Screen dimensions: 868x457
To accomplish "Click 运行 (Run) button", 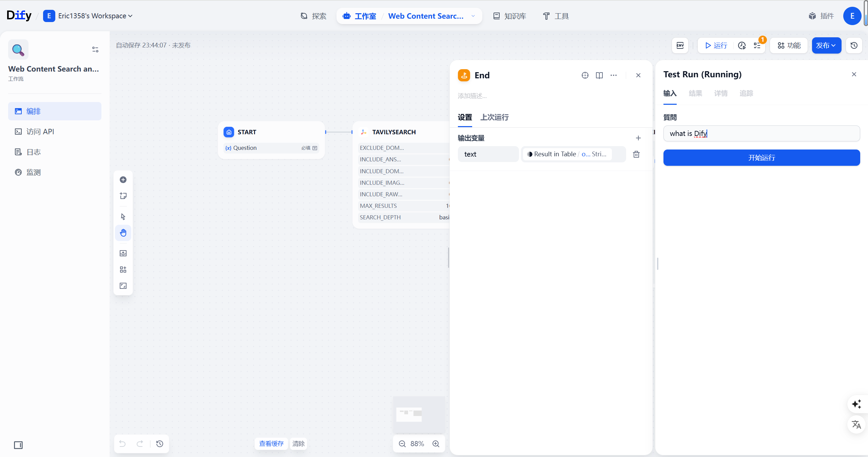I will 716,45.
